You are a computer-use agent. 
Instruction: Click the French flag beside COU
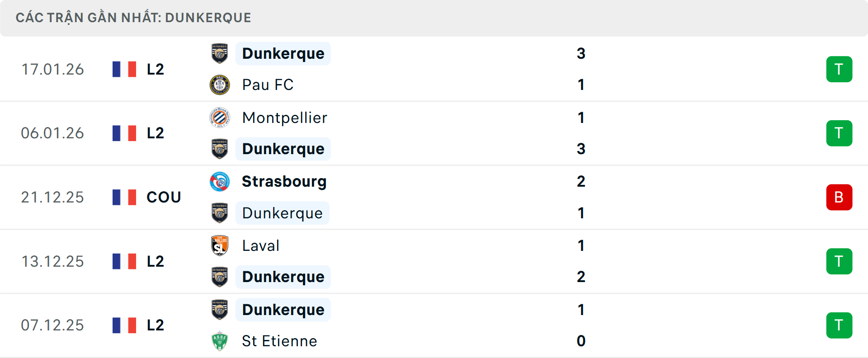click(124, 197)
